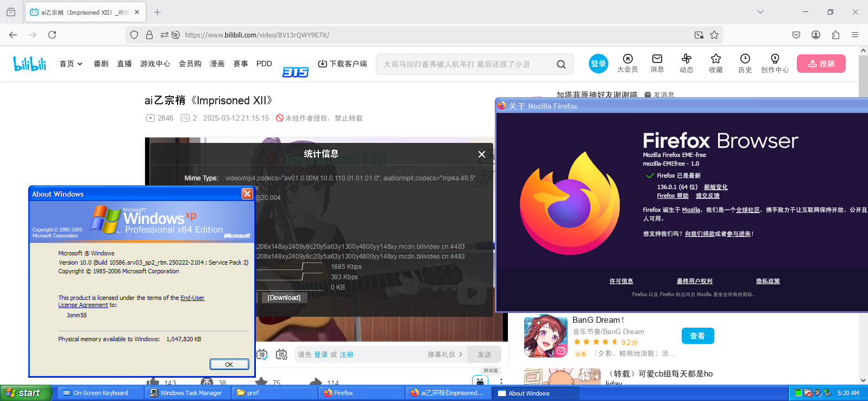Open Firefox View icon at tab strip start
This screenshot has width=868, height=401.
(x=11, y=12)
